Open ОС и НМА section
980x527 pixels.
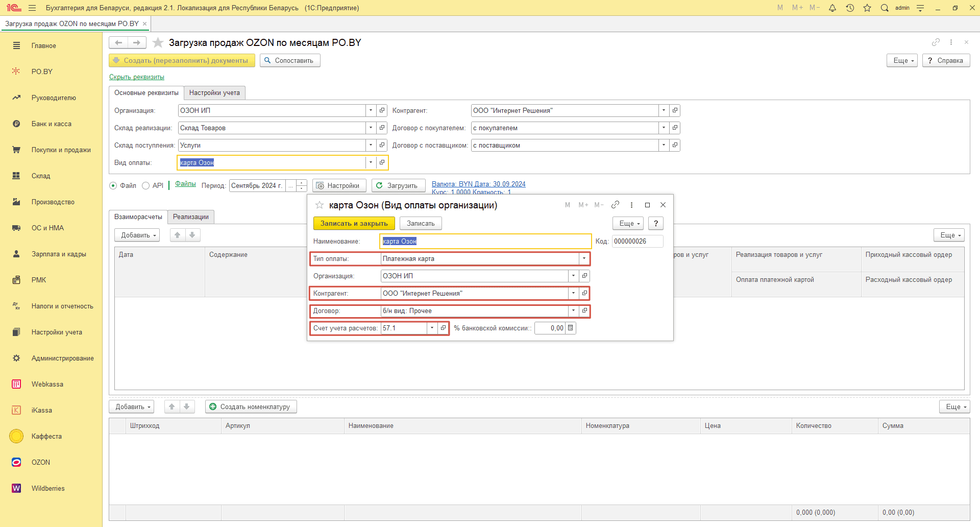47,228
